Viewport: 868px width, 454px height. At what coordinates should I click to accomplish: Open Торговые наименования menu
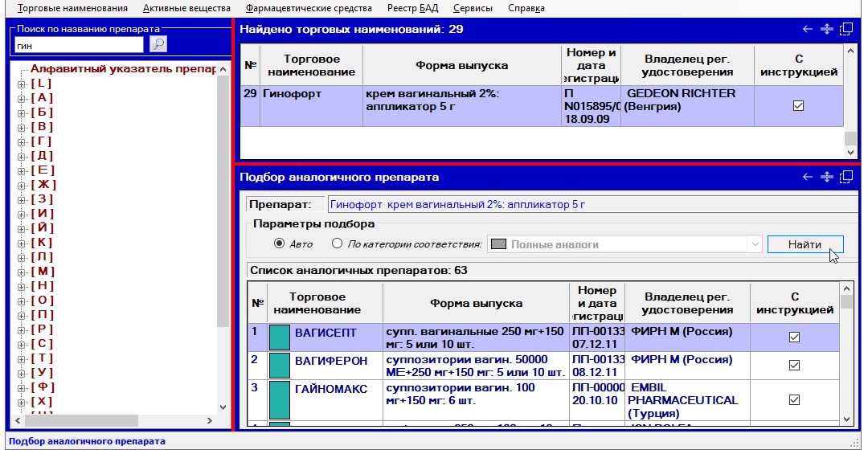click(x=72, y=8)
